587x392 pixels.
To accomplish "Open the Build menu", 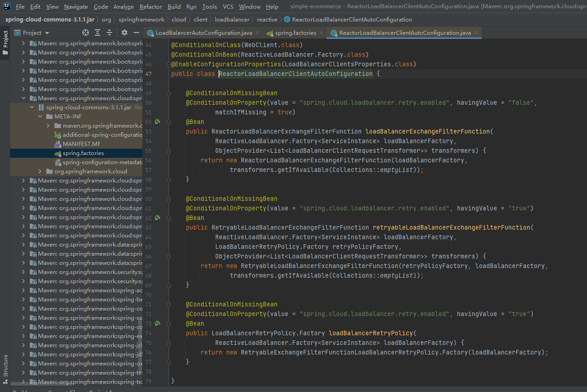I will 174,6.
